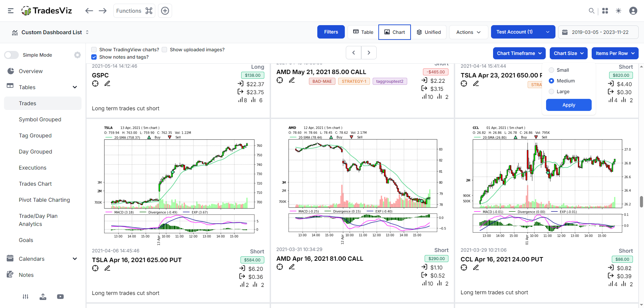644x308 pixels.
Task: Collapse Tables section chevron
Action: [x=75, y=87]
